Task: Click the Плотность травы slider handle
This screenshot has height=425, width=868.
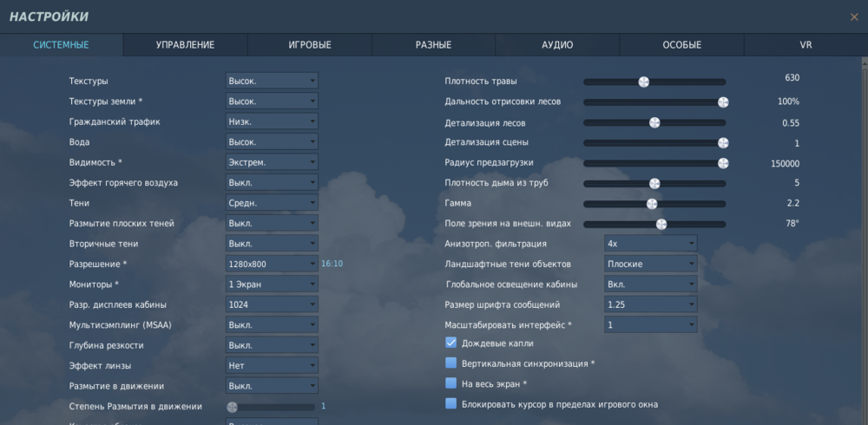Action: pyautogui.click(x=643, y=82)
